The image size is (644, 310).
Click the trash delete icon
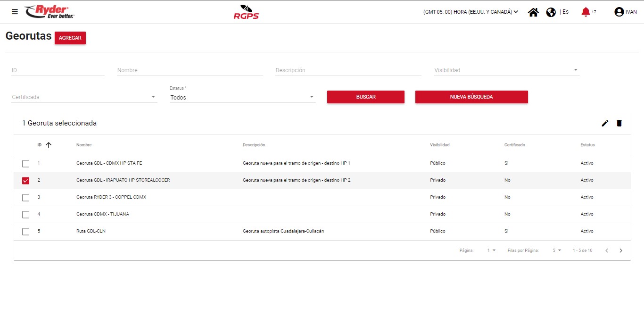(619, 123)
